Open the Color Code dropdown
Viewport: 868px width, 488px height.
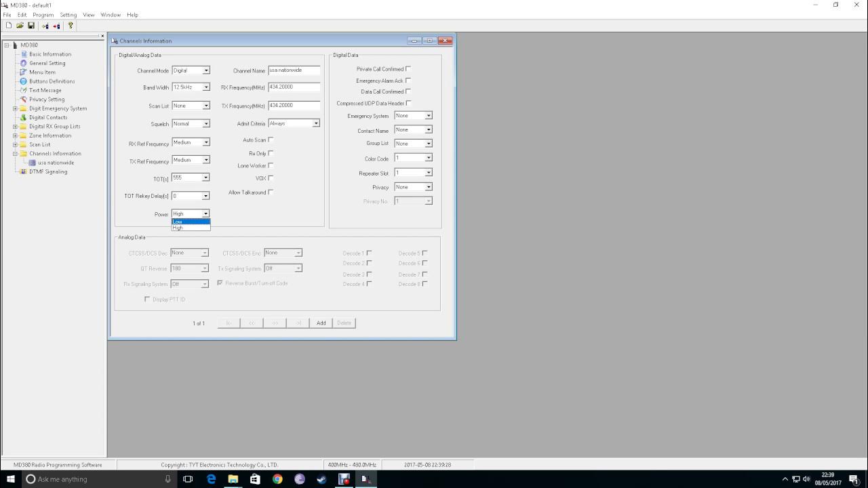429,158
